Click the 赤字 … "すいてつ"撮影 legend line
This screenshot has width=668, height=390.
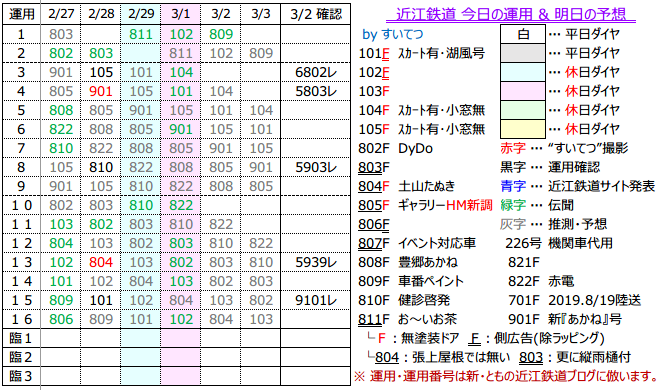pos(564,148)
